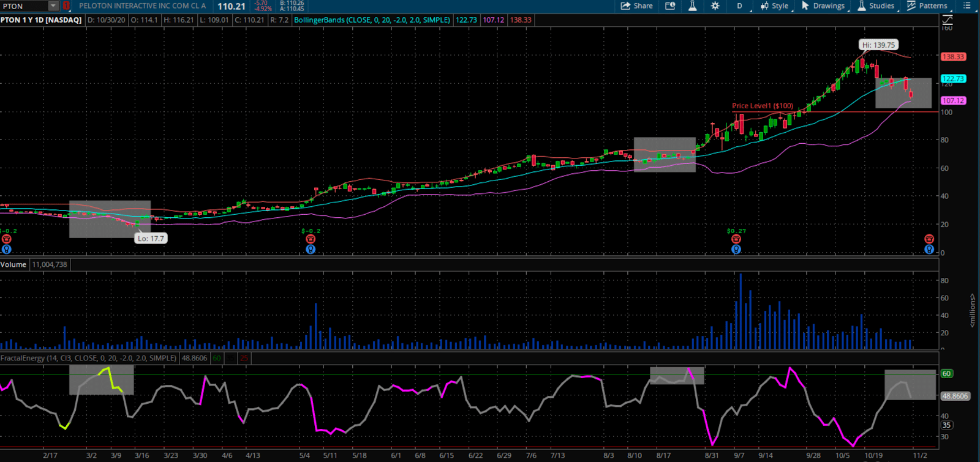Viewport: 980px width, 462px height.
Task: Click the Volume panel label
Action: click(13, 264)
